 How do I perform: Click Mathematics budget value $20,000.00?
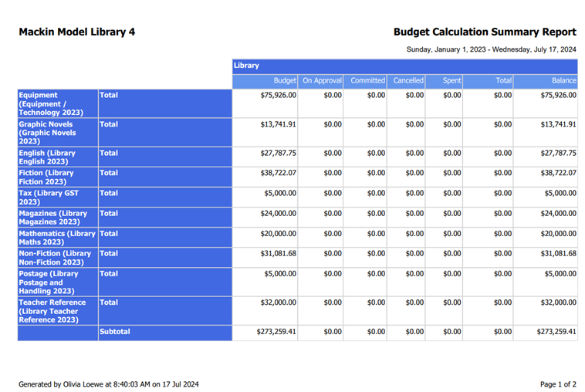[x=279, y=234]
